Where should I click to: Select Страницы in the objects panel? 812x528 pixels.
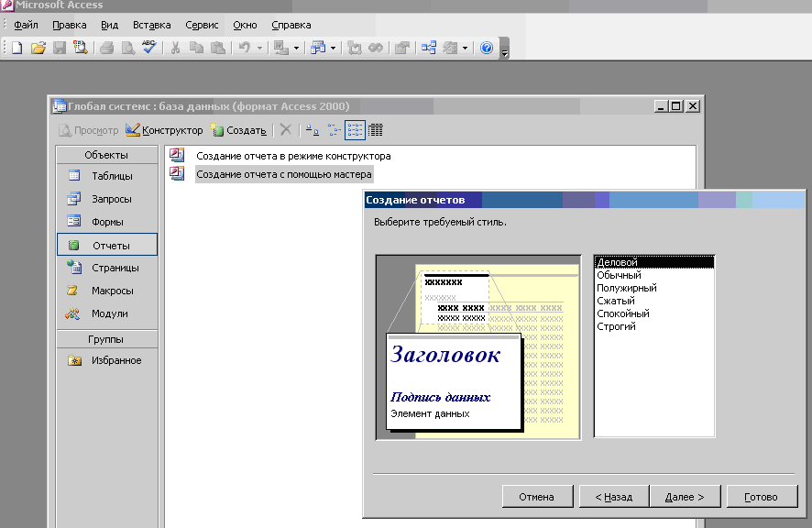(106, 268)
